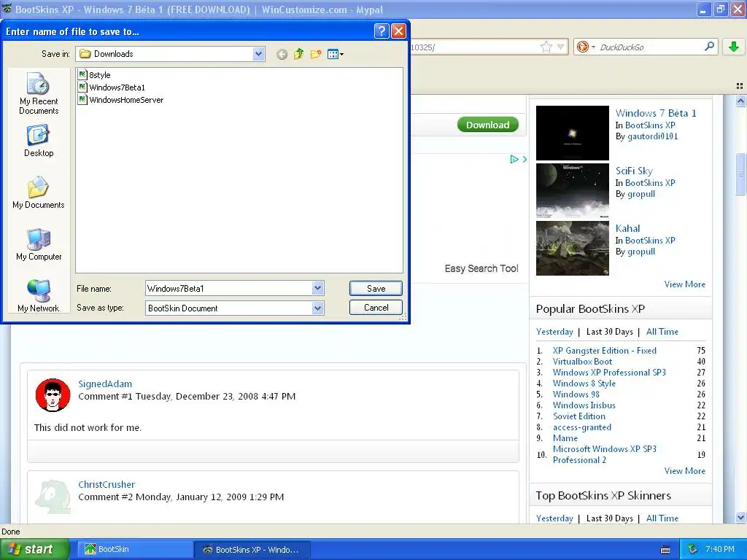
Task: Select the Windows7Beta1 file in list
Action: pyautogui.click(x=112, y=87)
